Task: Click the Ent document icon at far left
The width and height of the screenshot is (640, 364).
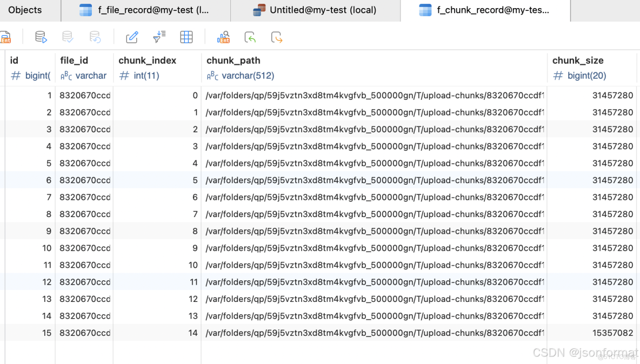Action: click(6, 37)
